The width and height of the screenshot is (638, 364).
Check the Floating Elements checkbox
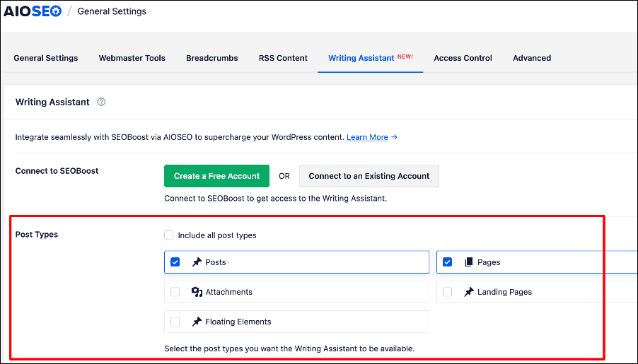point(175,322)
